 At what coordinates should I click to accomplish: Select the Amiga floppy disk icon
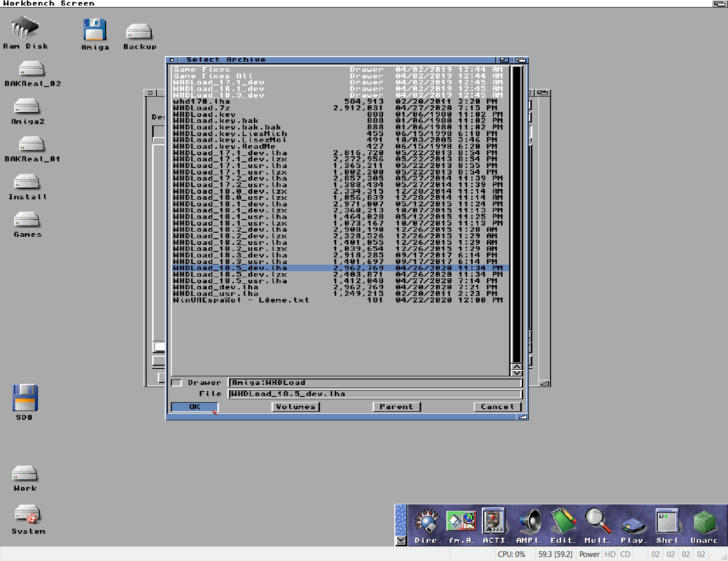point(95,34)
